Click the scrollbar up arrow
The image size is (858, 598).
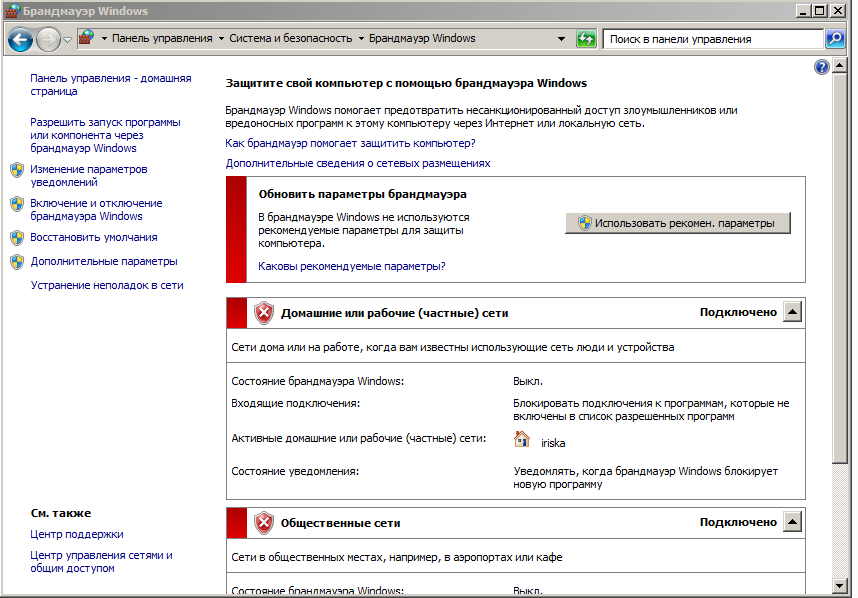pyautogui.click(x=840, y=66)
